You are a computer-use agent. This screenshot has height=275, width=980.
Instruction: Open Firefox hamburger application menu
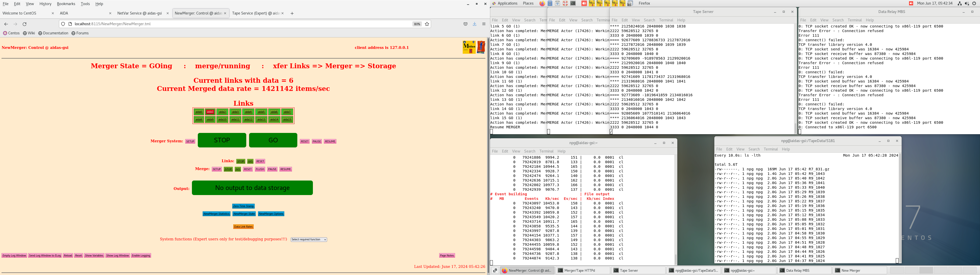[x=484, y=24]
